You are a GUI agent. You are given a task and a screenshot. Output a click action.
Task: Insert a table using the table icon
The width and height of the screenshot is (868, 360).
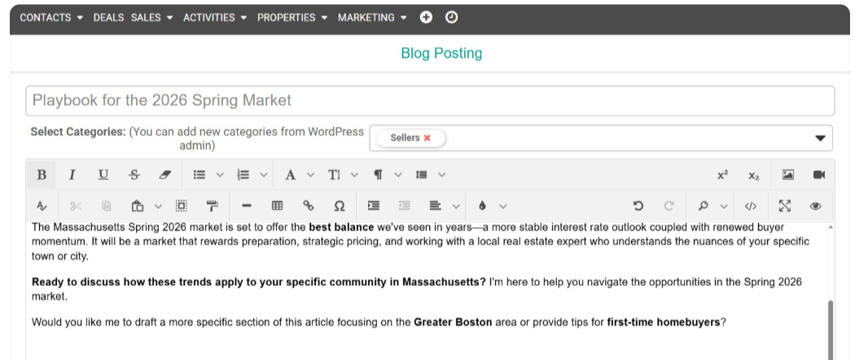pyautogui.click(x=278, y=206)
